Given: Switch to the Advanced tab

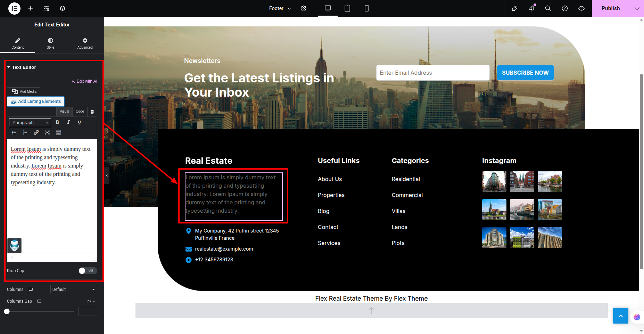Looking at the screenshot, I should (x=85, y=43).
